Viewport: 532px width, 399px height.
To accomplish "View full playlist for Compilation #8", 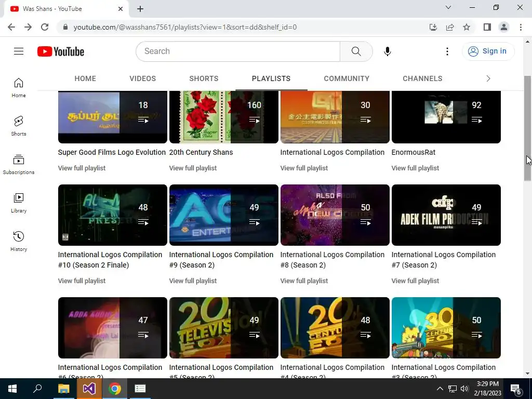I will point(304,281).
